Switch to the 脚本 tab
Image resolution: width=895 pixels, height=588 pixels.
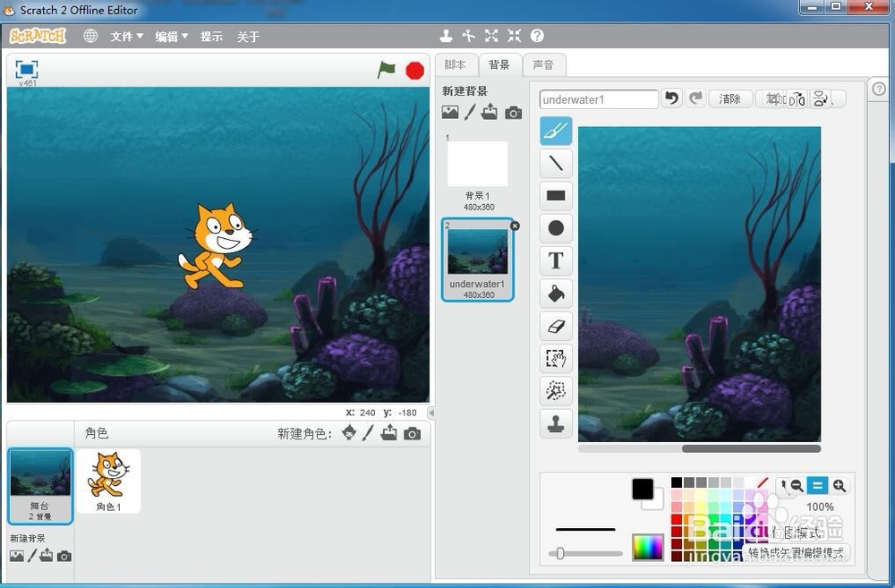pos(456,65)
